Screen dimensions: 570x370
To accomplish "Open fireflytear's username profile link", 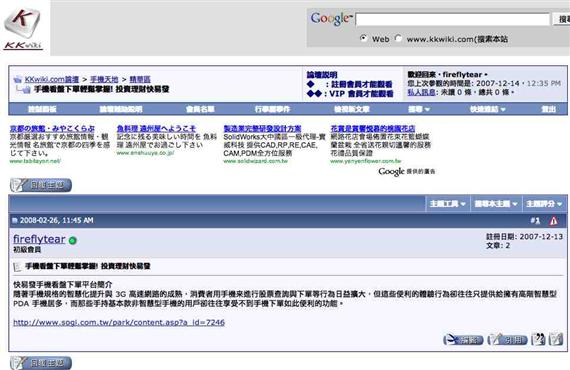I will click(x=39, y=239).
